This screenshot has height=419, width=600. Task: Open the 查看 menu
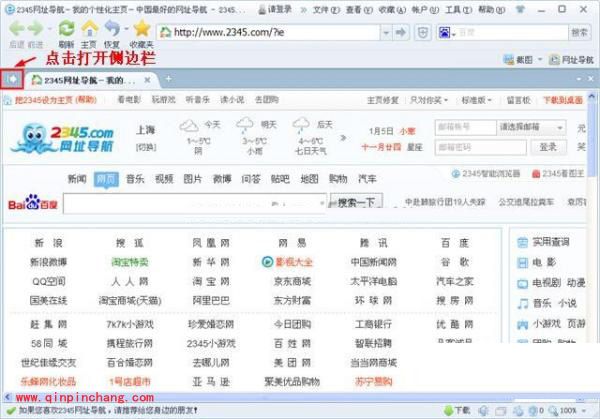coord(359,10)
